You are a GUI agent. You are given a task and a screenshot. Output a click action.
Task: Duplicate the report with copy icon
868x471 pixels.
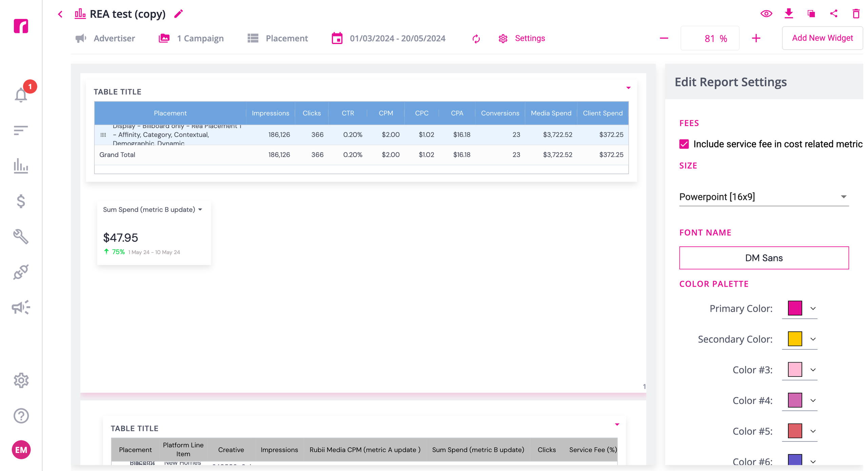[x=811, y=14]
